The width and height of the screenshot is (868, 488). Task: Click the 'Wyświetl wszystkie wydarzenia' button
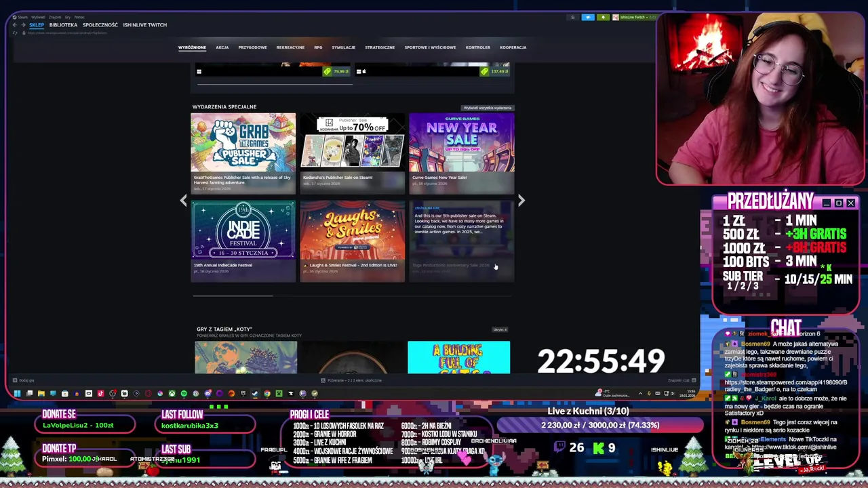[487, 108]
